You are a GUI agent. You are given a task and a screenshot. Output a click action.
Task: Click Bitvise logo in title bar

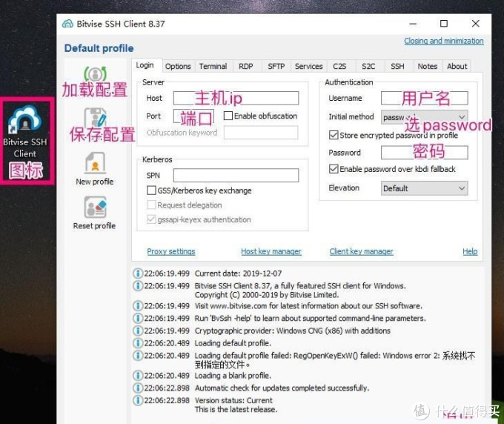[67, 24]
